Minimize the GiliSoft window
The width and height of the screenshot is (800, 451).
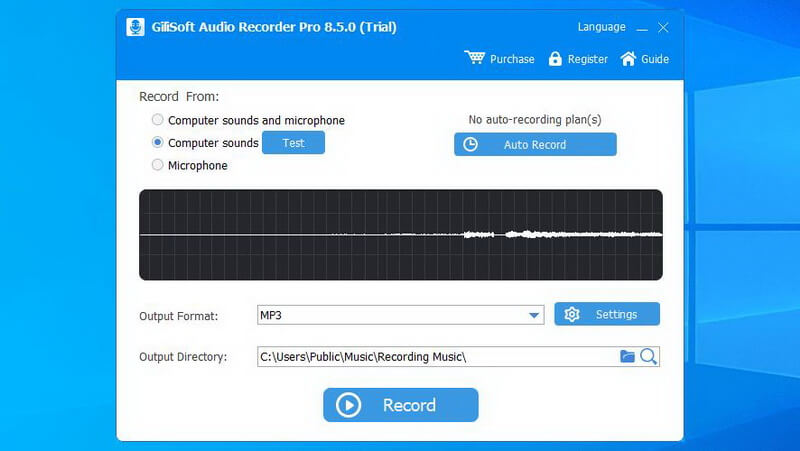point(642,28)
